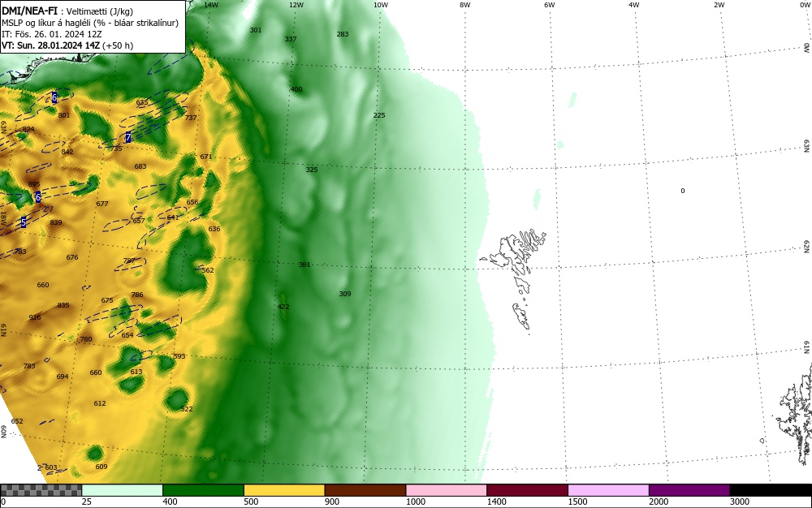Image resolution: width=812 pixels, height=508 pixels.
Task: Select the map value '225'
Action: pos(379,115)
